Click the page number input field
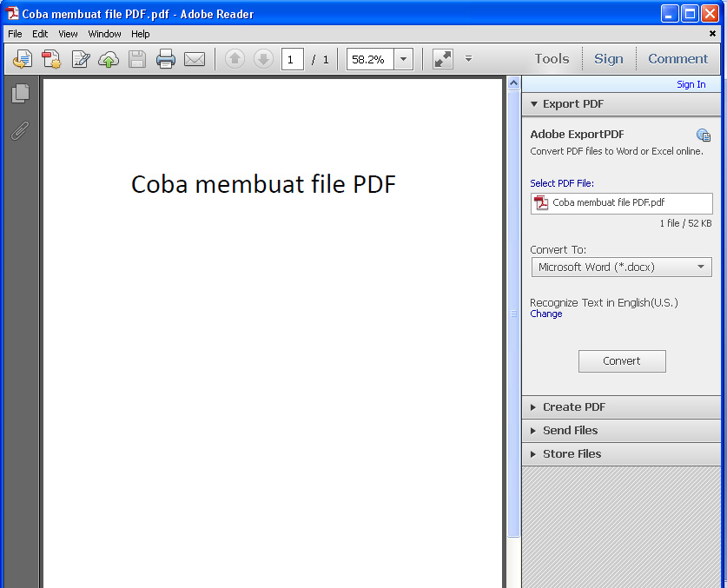 (292, 59)
